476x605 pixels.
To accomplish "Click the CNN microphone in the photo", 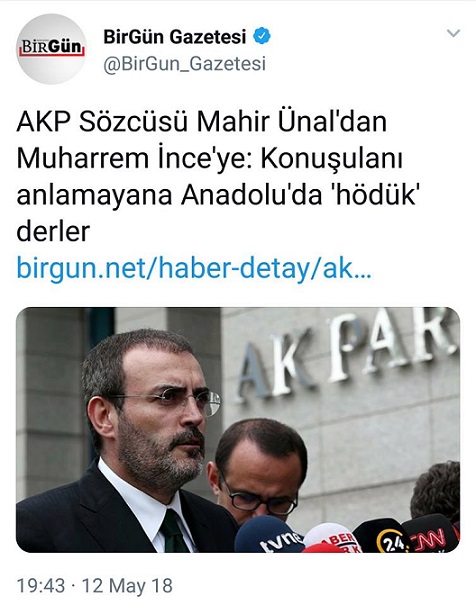I will click(431, 536).
